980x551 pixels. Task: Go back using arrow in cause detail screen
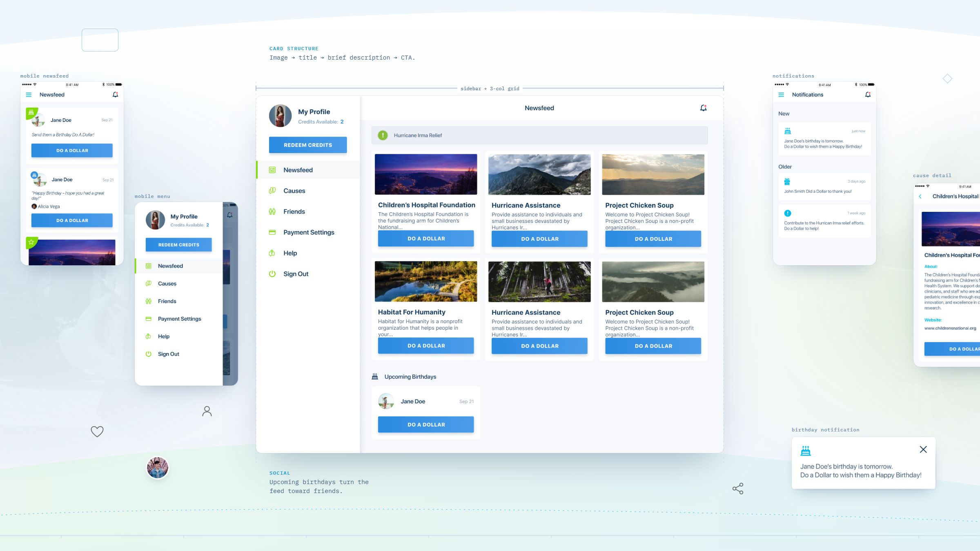coord(920,196)
